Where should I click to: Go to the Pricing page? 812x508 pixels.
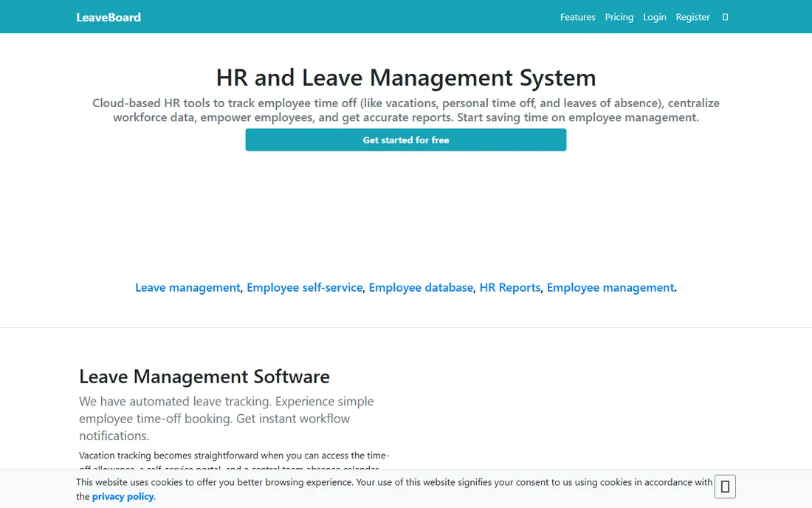click(619, 17)
